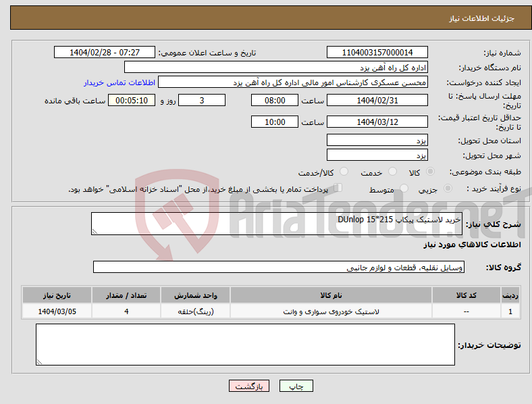Click the واحد شمارش column header
Screen dimensions: 532x404
click(x=195, y=295)
